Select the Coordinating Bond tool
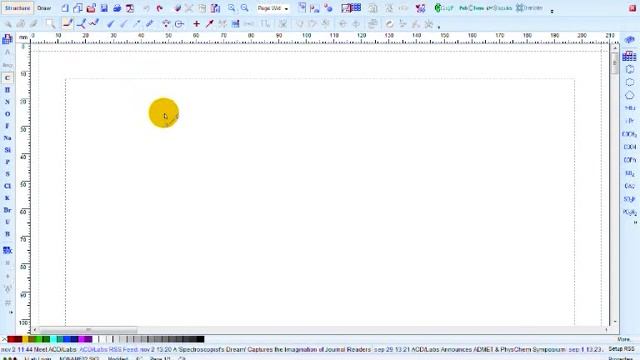 [136, 24]
